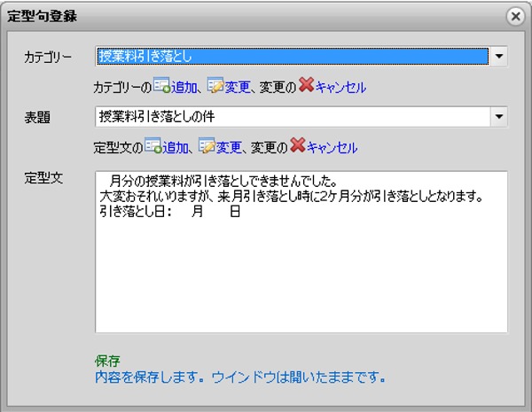Click キャンセル link for category change
The height and width of the screenshot is (412, 532).
pyautogui.click(x=340, y=88)
